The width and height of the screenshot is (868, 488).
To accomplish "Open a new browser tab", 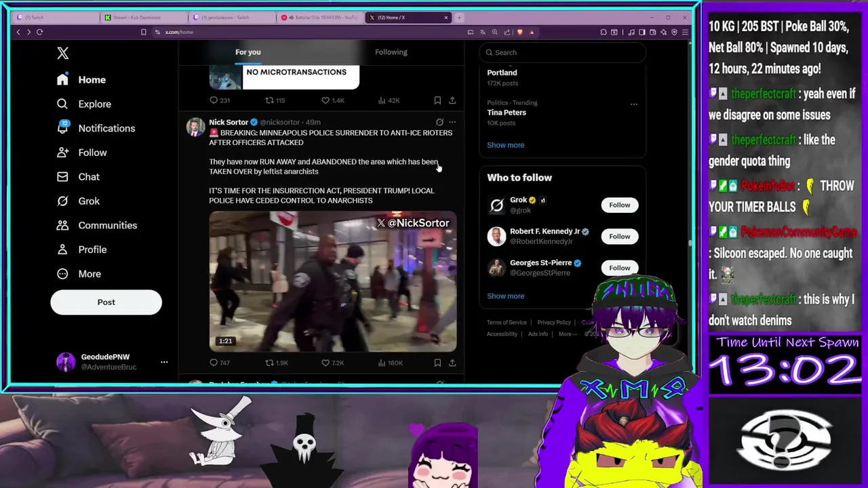I will pos(459,18).
